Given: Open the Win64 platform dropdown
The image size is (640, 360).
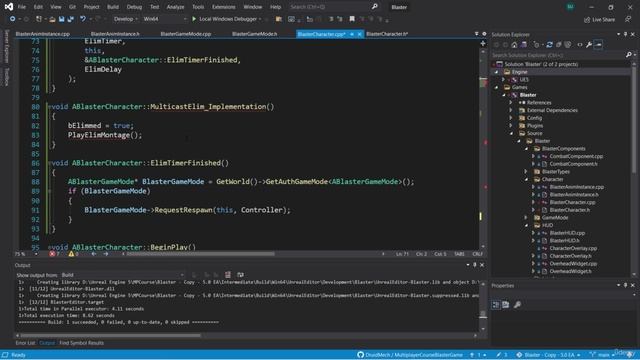Looking at the screenshot, I should point(164,19).
